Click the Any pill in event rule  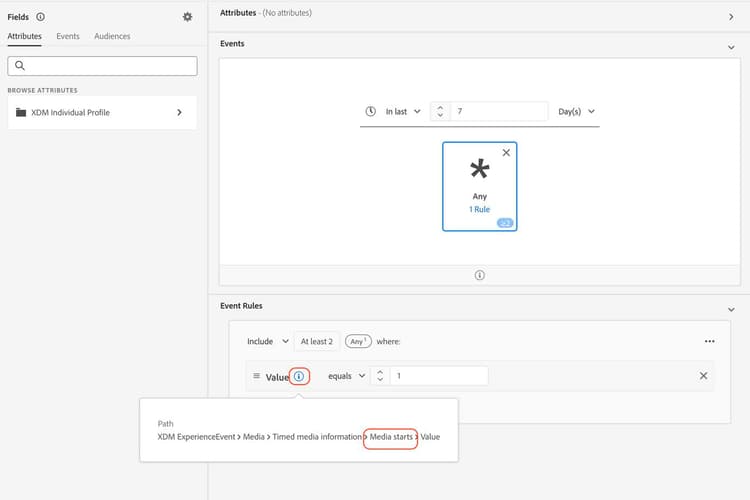[x=358, y=342]
